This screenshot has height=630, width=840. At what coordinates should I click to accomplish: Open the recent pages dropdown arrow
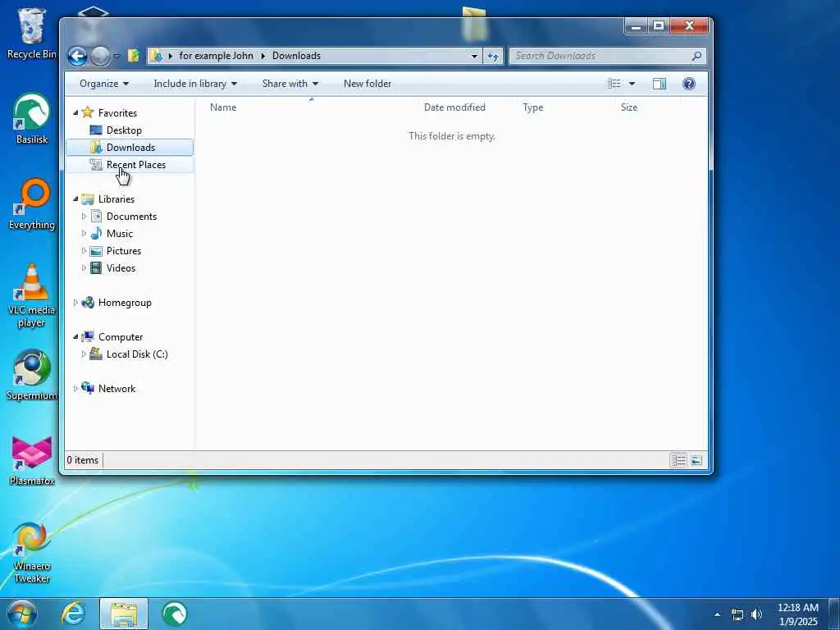click(x=116, y=56)
